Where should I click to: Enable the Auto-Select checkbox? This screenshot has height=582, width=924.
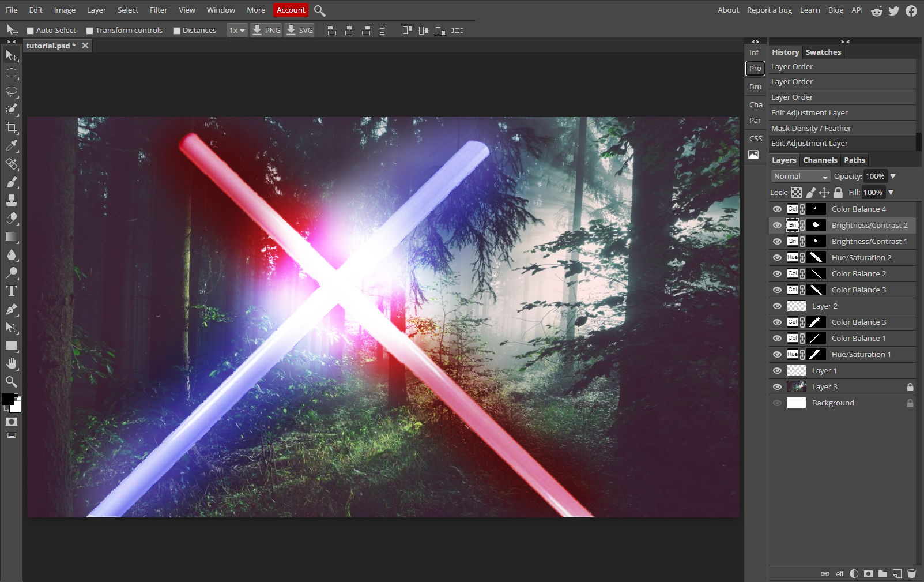30,31
